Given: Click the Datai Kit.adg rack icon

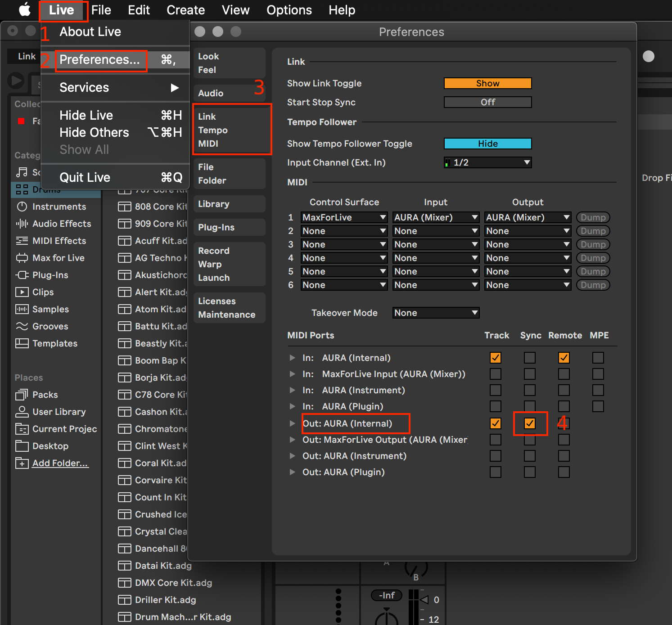Looking at the screenshot, I should 124,566.
